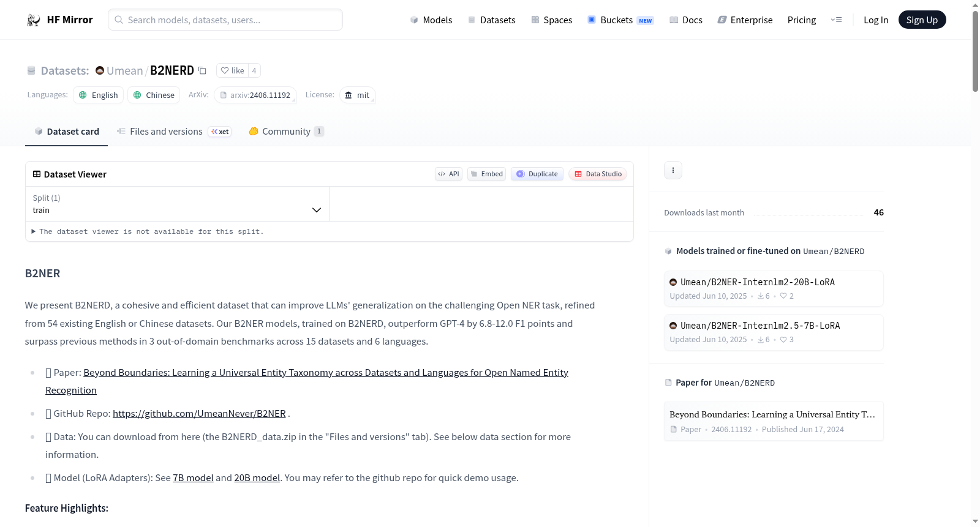Click the search magnifier icon
980x527 pixels.
pyautogui.click(x=119, y=20)
